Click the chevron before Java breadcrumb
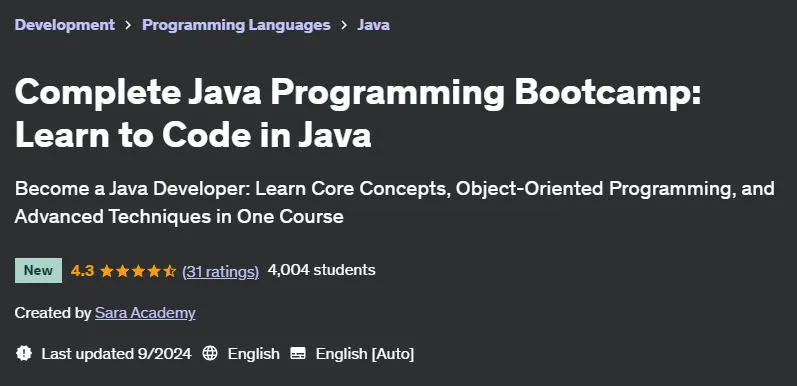 click(344, 25)
